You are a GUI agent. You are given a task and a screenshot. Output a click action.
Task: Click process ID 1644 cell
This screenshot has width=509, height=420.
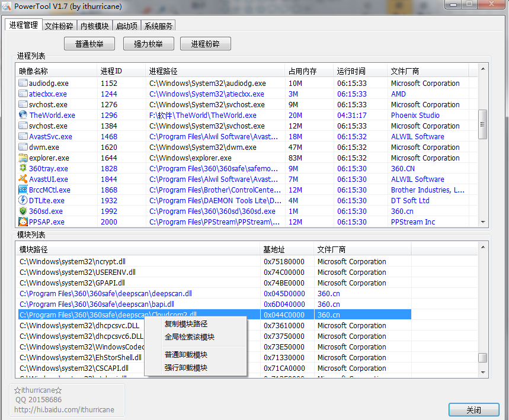(109, 158)
